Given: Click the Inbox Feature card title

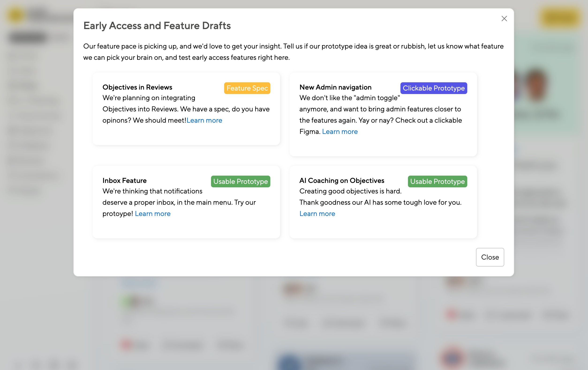Looking at the screenshot, I should pyautogui.click(x=124, y=181).
